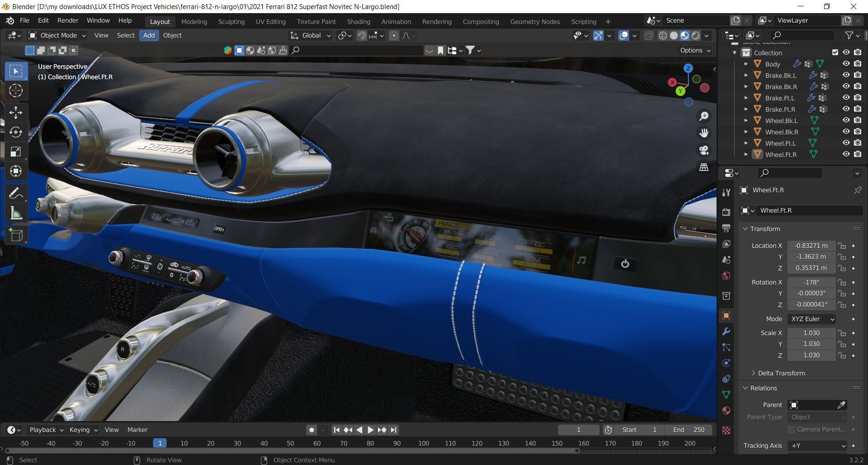Open the Physics properties tab
Image resolution: width=868 pixels, height=465 pixels.
pyautogui.click(x=726, y=363)
